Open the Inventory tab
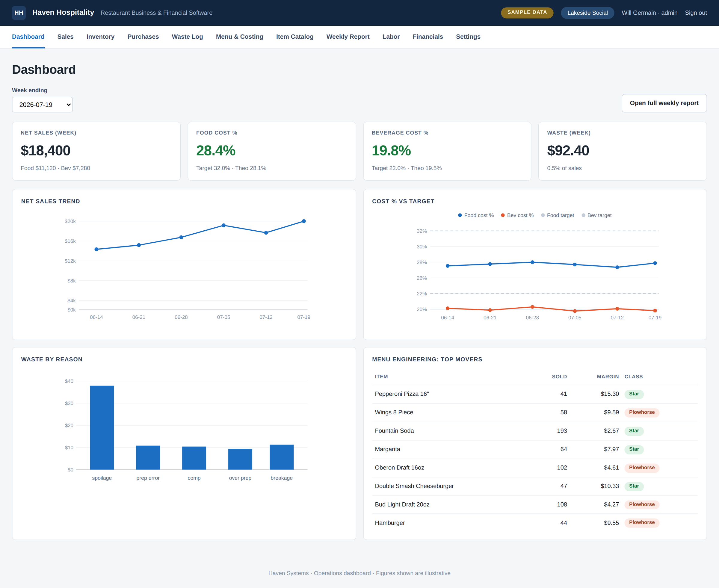 (x=100, y=37)
